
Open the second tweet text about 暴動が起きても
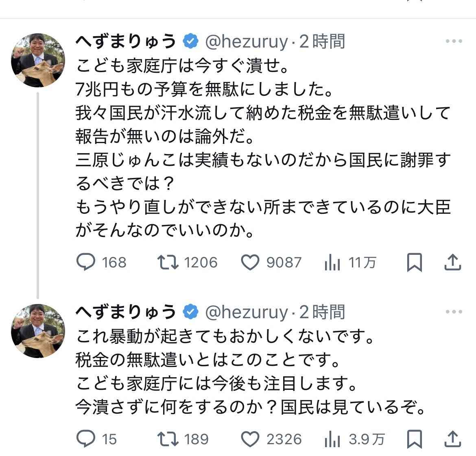tap(225, 337)
